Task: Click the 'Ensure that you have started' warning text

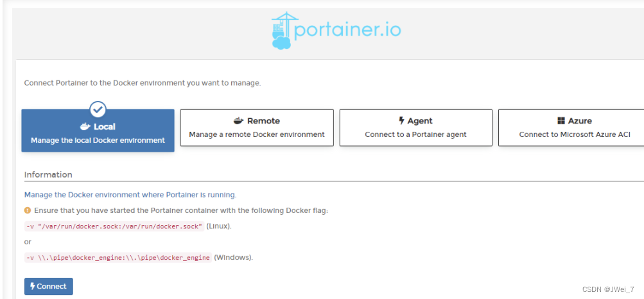Action: (x=181, y=210)
